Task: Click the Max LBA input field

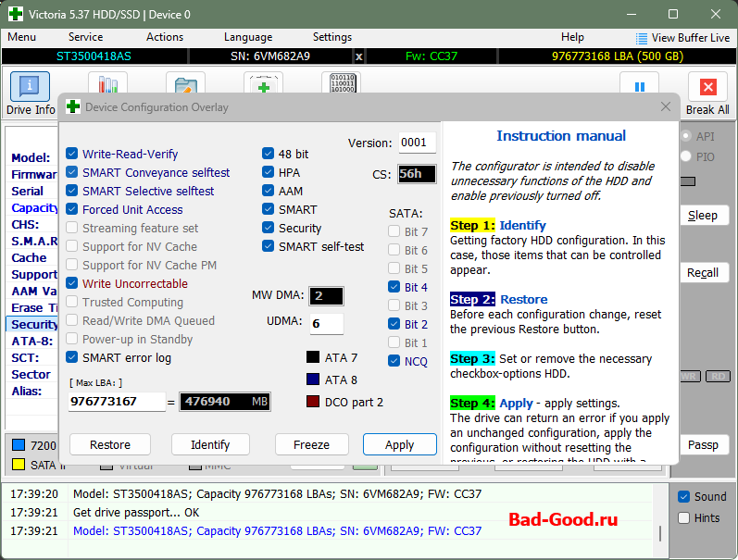Action: (x=116, y=402)
